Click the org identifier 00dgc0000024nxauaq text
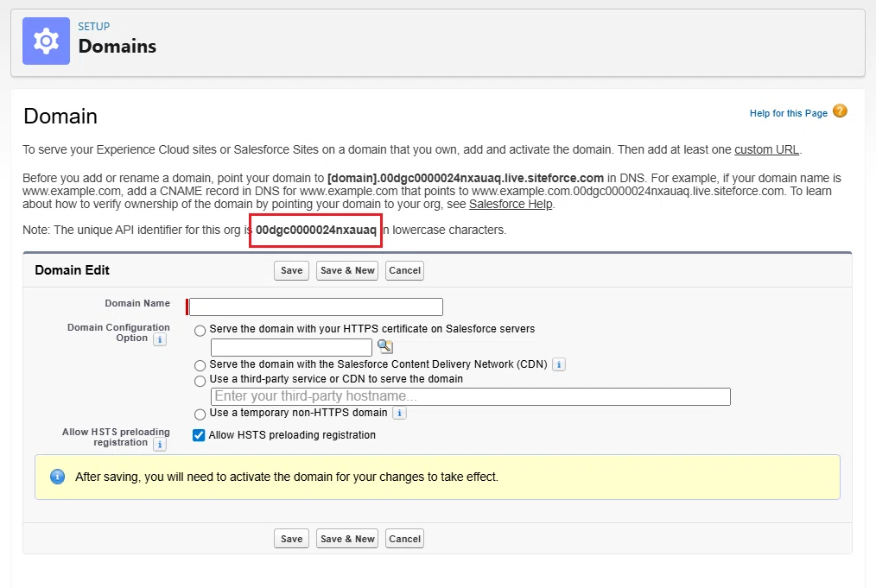Viewport: 876px width, 588px height. [x=316, y=230]
